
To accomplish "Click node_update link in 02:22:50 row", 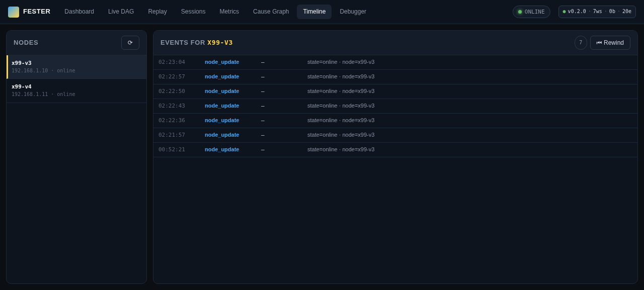I will pos(222,91).
